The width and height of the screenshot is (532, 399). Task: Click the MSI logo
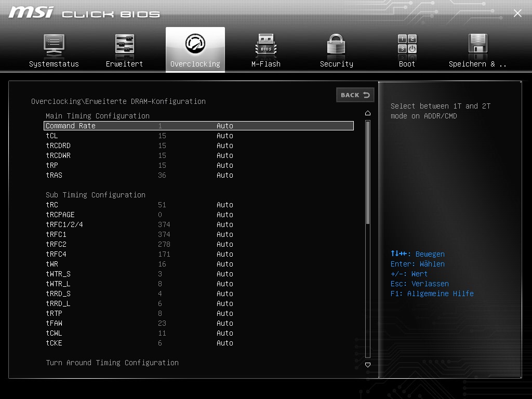pos(31,12)
